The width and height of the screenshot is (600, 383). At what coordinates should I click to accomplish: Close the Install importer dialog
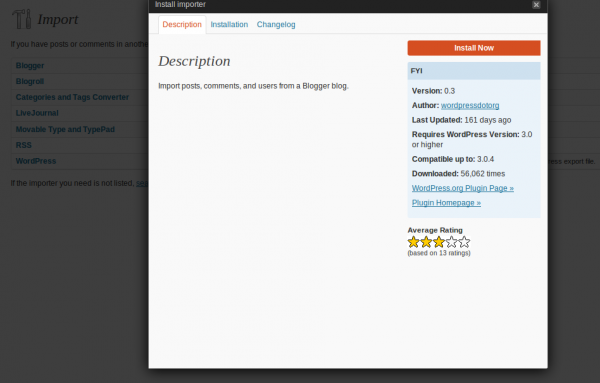click(536, 5)
